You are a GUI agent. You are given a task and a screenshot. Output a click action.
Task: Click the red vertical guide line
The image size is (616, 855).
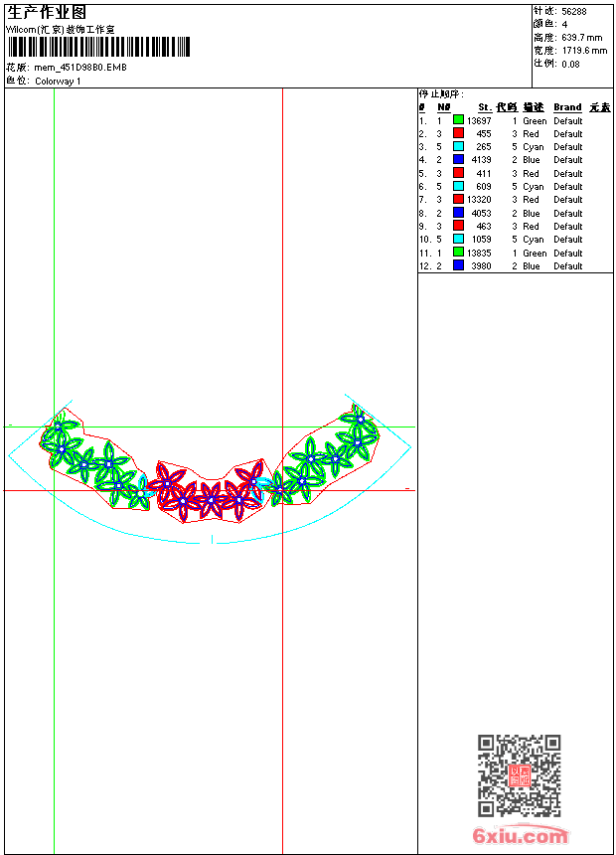pyautogui.click(x=282, y=298)
